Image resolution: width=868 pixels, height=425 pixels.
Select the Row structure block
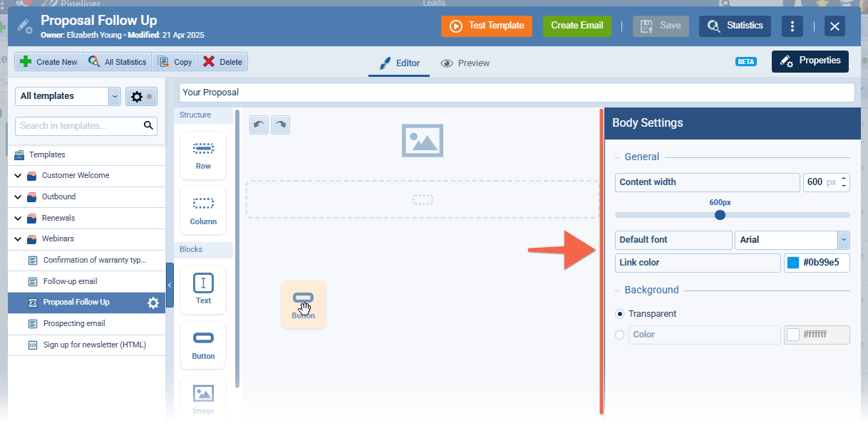click(203, 155)
